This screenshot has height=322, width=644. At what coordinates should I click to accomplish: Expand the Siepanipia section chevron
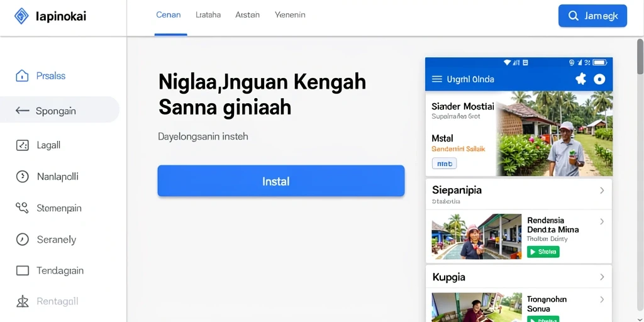pos(602,190)
